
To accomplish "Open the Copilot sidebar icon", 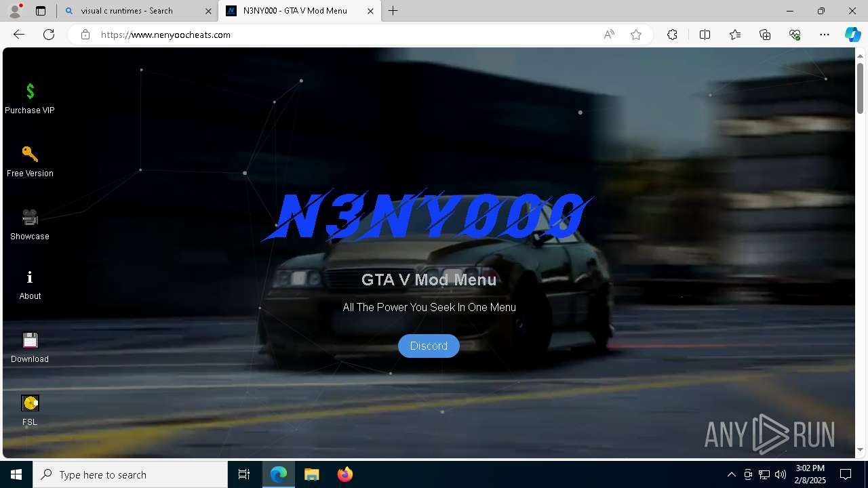I will (852, 35).
